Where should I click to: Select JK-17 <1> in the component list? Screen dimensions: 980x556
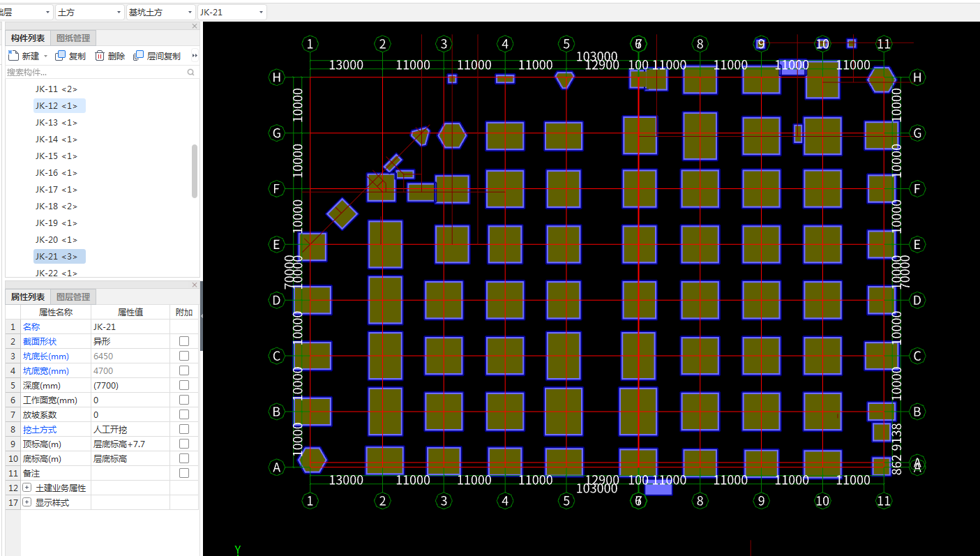(x=56, y=190)
